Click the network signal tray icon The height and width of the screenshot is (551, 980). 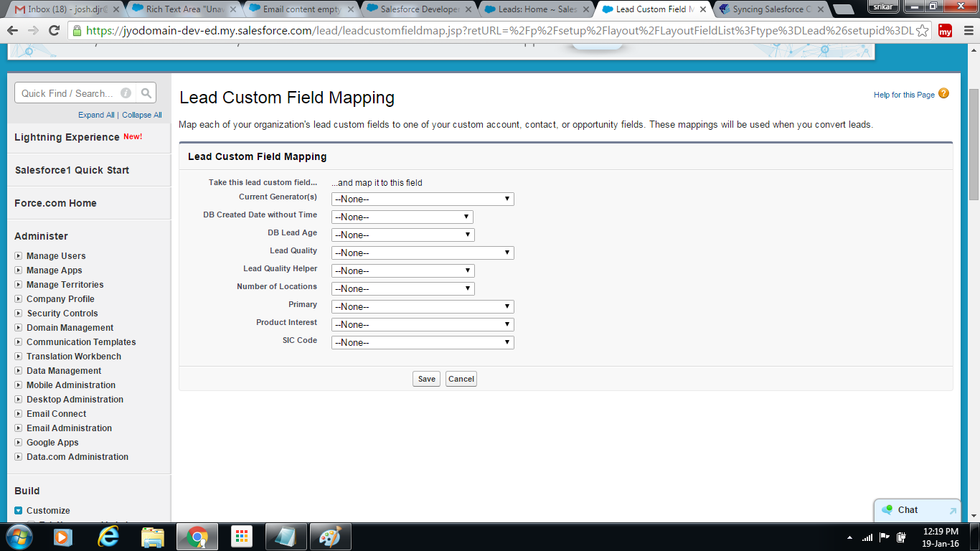tap(867, 537)
